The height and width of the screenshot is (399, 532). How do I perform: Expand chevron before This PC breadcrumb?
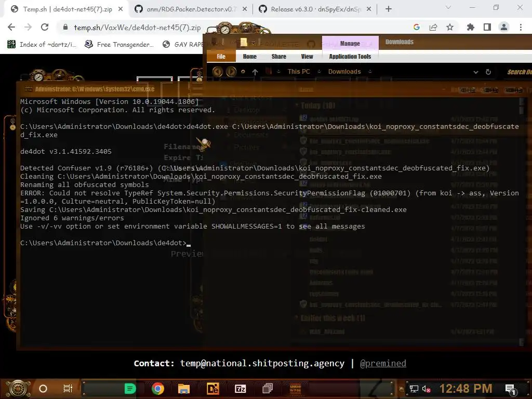click(278, 72)
